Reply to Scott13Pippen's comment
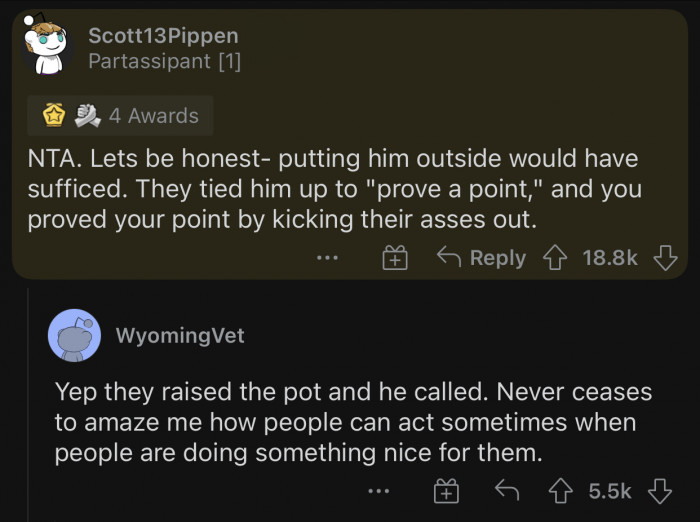The width and height of the screenshot is (700, 522). coord(482,258)
